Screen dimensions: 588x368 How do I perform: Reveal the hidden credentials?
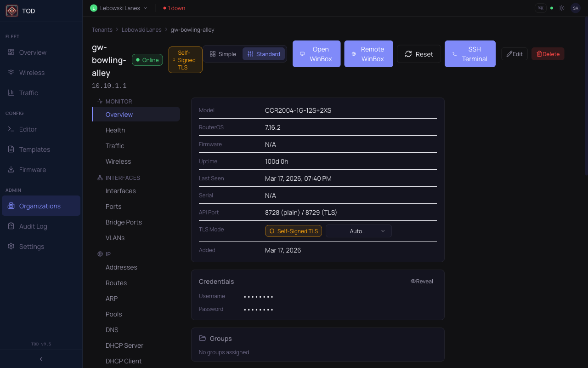tap(422, 281)
